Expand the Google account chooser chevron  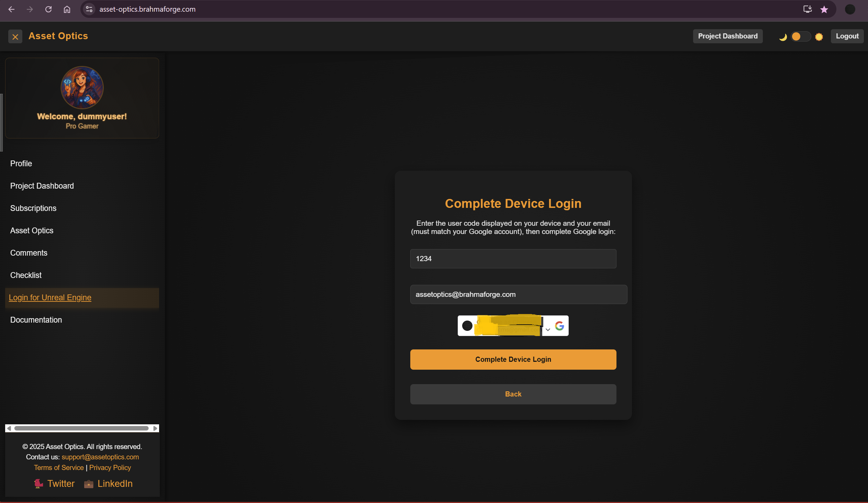pos(547,329)
